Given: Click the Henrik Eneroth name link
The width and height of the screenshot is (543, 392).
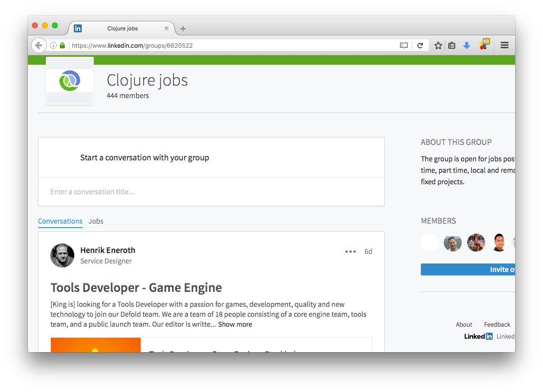Looking at the screenshot, I should (108, 250).
